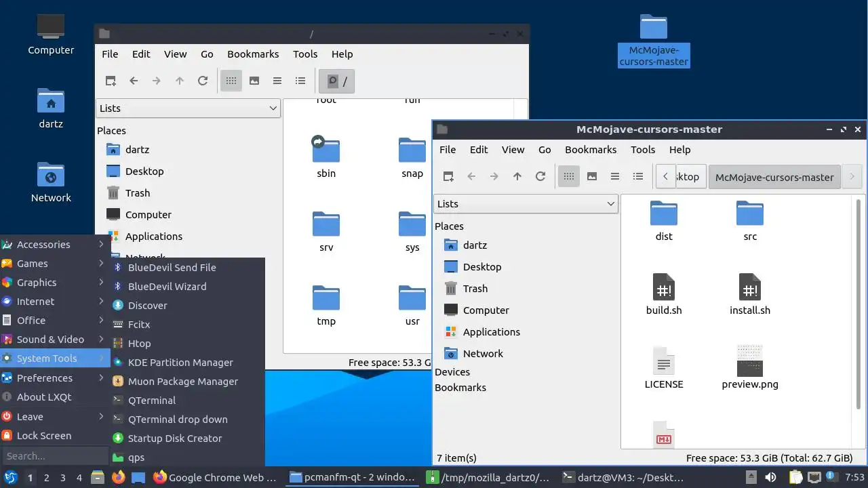Open Lists dropdown in McMojave-cursors-master side pane
Image resolution: width=868 pixels, height=488 pixels.
point(526,203)
